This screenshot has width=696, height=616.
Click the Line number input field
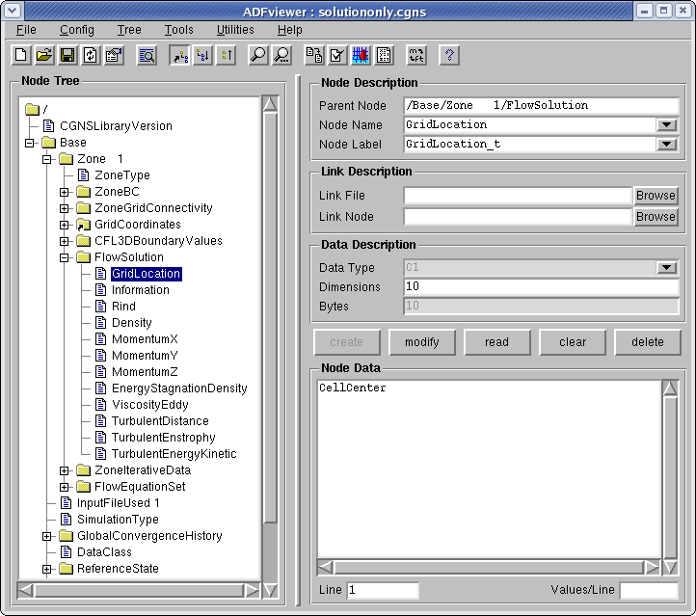pyautogui.click(x=383, y=590)
